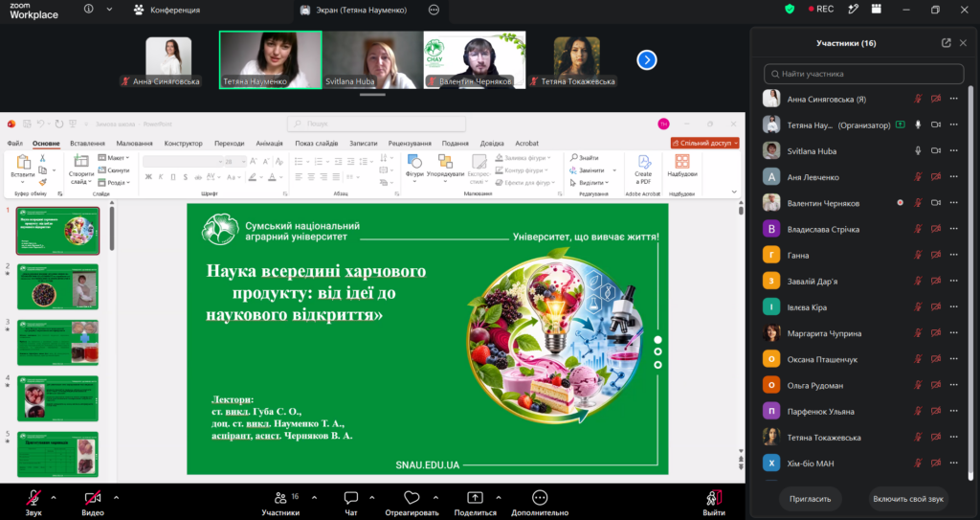
Task: Open the view layout icon in title bar
Action: pos(877,10)
